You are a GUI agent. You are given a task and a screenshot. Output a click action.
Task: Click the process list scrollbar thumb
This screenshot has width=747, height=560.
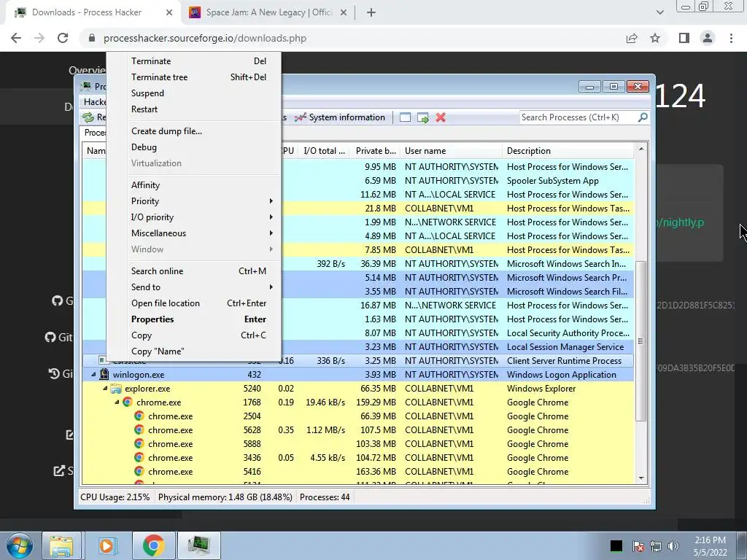coord(640,341)
